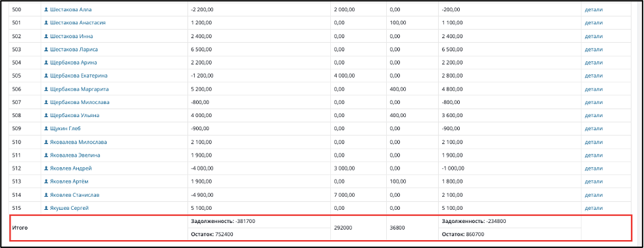Open детали for row 512 Яковлев Андрей
This screenshot has width=644, height=248.
[x=593, y=168]
